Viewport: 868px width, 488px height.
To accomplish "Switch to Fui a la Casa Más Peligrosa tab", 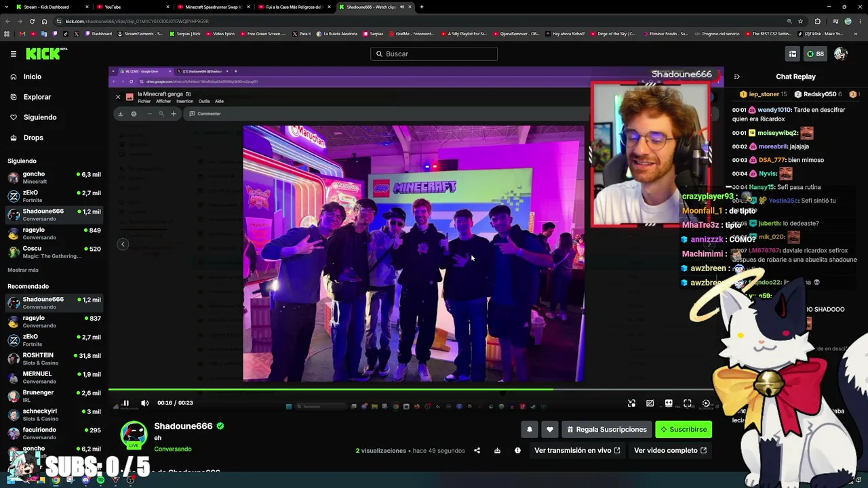I will click(x=294, y=7).
